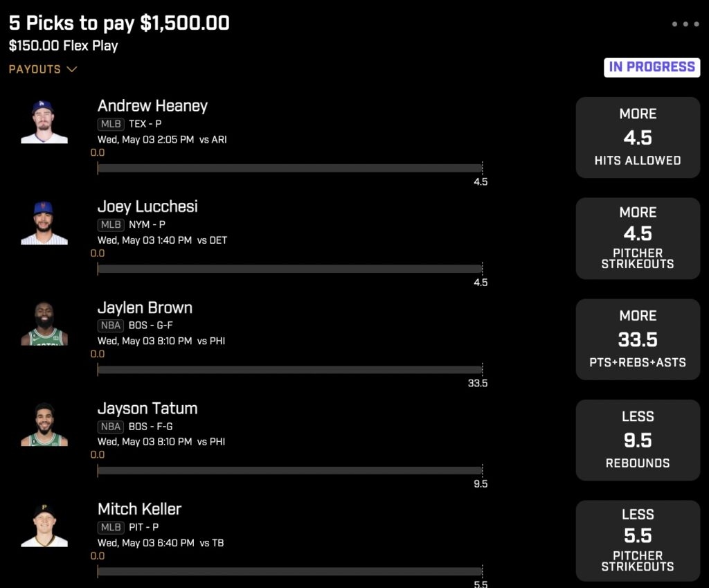Expand the PAYOUTS dropdown
Viewport: 709px width, 588px height.
(x=43, y=69)
